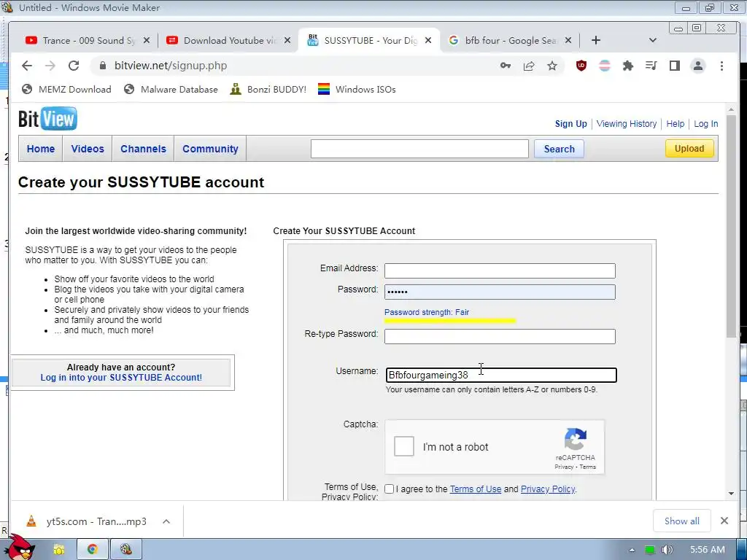Image resolution: width=747 pixels, height=560 pixels.
Task: Open the media controls icon
Action: point(651,66)
